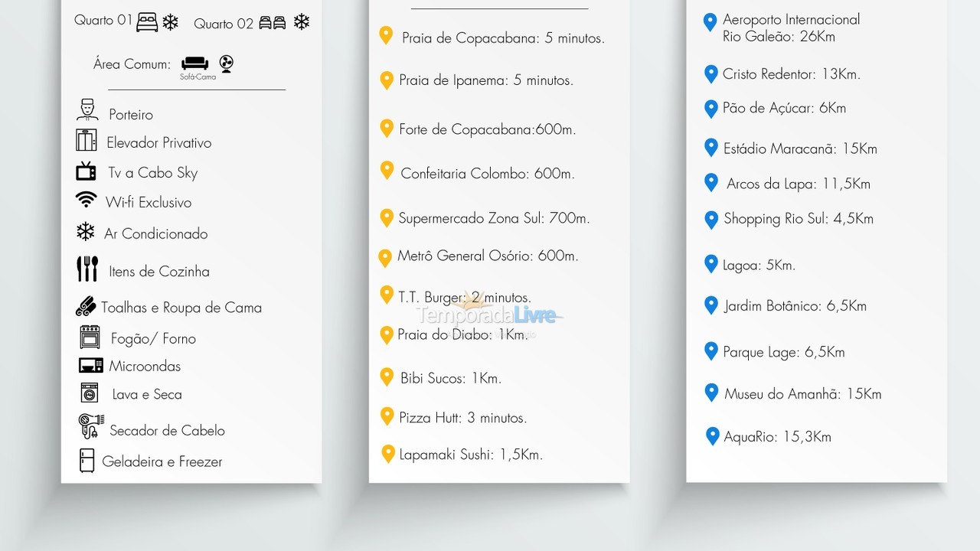Click snowflake icon beside Ar Condicionado
980x551 pixels.
(86, 232)
